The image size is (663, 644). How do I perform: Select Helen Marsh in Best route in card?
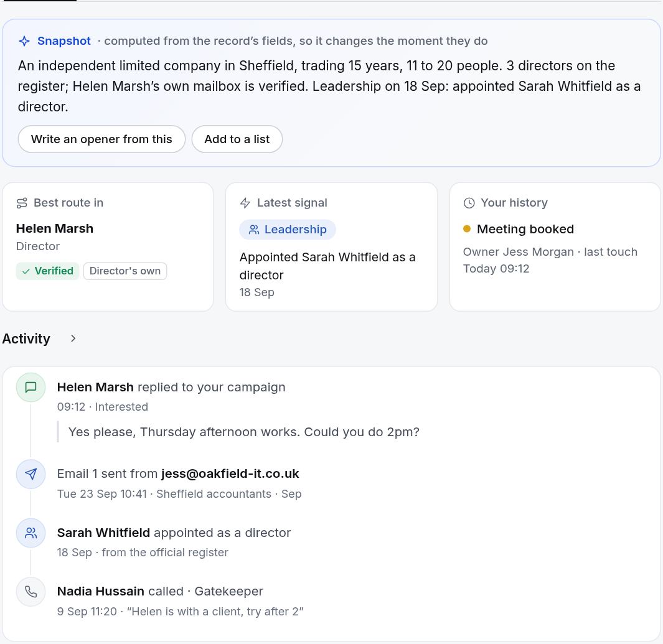point(55,228)
